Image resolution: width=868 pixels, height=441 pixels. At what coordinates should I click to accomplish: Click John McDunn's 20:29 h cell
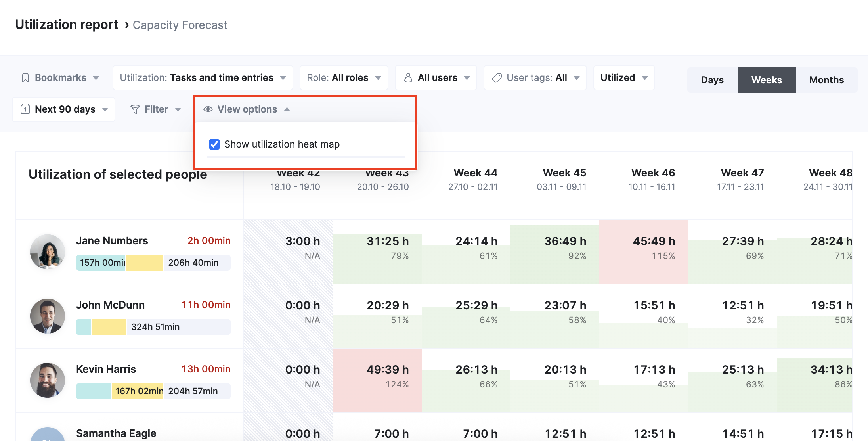click(377, 316)
